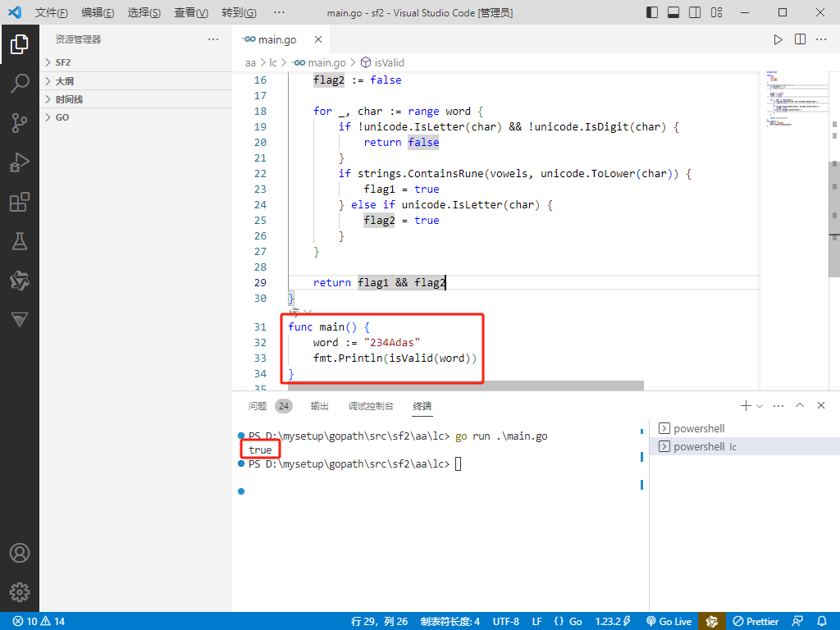This screenshot has height=630, width=840.
Task: Switch to the 问题 problems tab
Action: [270, 406]
